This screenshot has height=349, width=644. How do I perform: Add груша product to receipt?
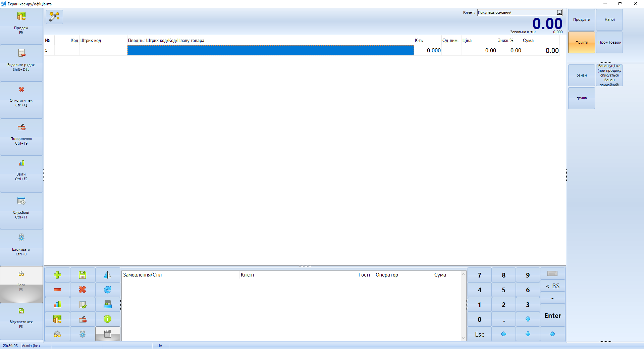(582, 98)
